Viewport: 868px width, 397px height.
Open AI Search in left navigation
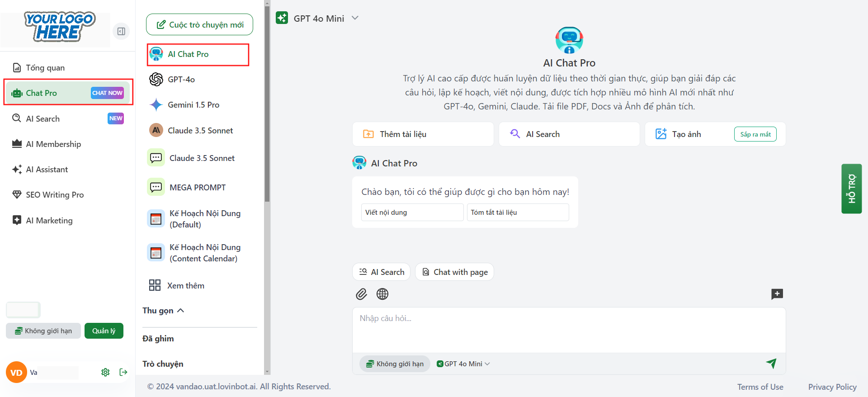[x=43, y=119]
